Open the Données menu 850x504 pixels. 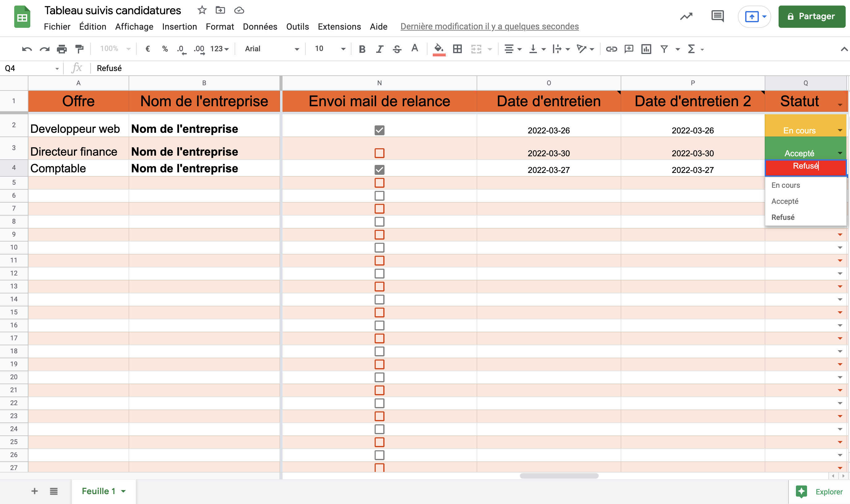coord(260,27)
